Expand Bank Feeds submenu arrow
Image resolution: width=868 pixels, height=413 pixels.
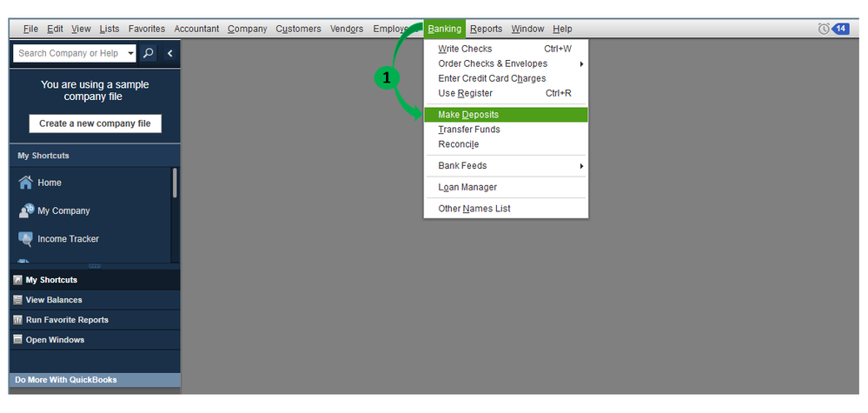(x=581, y=166)
